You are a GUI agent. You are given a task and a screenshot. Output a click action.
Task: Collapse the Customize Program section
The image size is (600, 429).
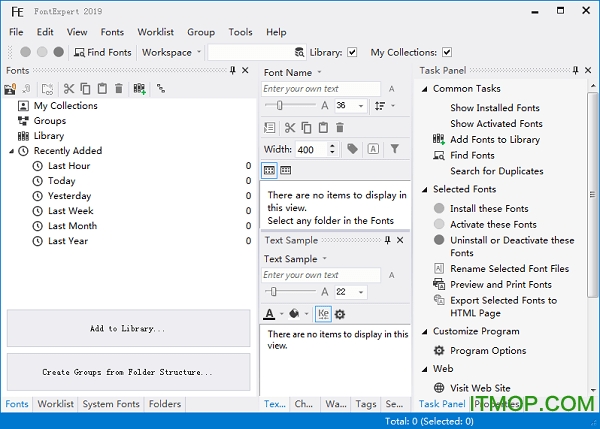(424, 332)
